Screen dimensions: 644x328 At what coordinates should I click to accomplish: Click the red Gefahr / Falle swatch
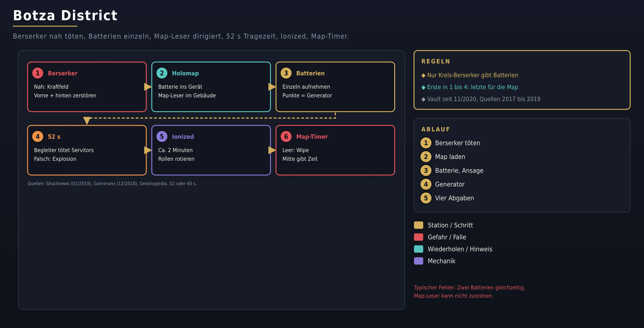coord(419,237)
